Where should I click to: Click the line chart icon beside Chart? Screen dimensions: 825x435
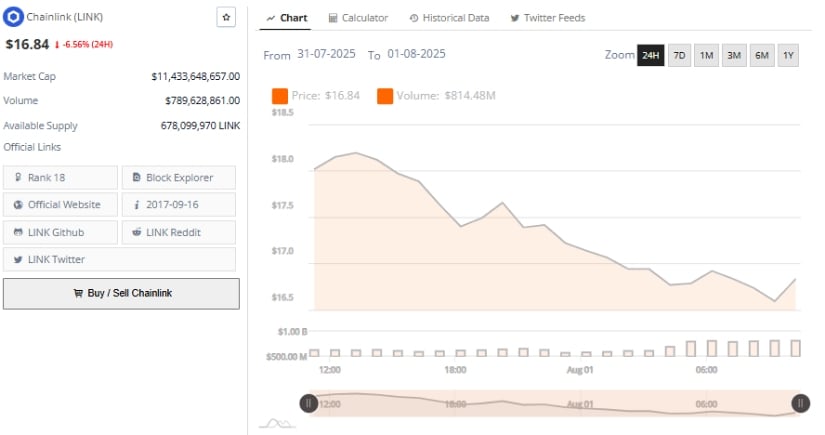[270, 18]
